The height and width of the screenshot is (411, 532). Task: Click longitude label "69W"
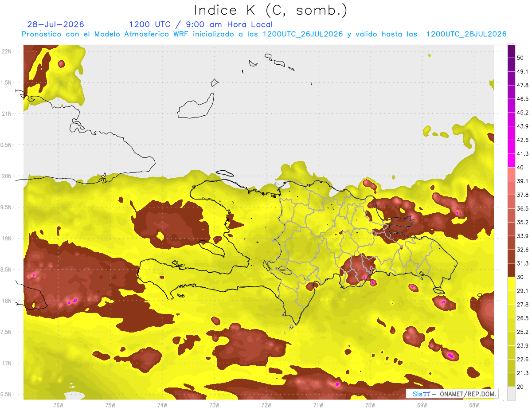[x=422, y=405]
